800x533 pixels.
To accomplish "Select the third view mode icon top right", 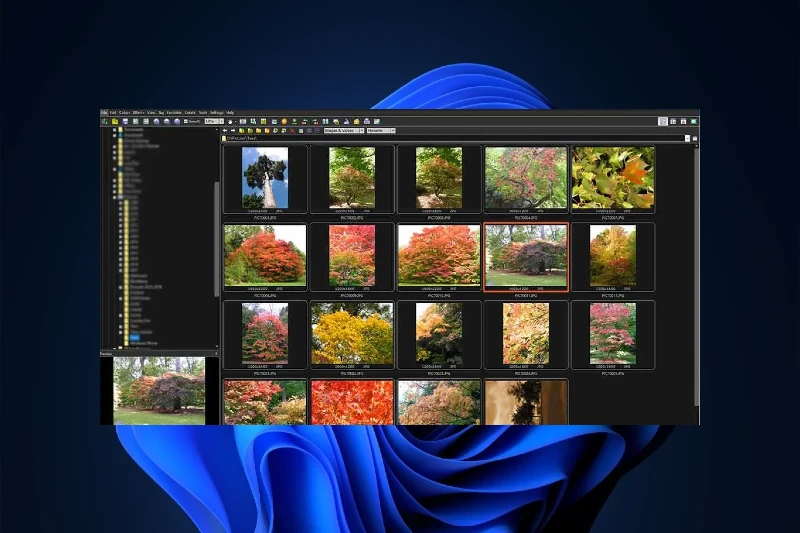I will 683,121.
